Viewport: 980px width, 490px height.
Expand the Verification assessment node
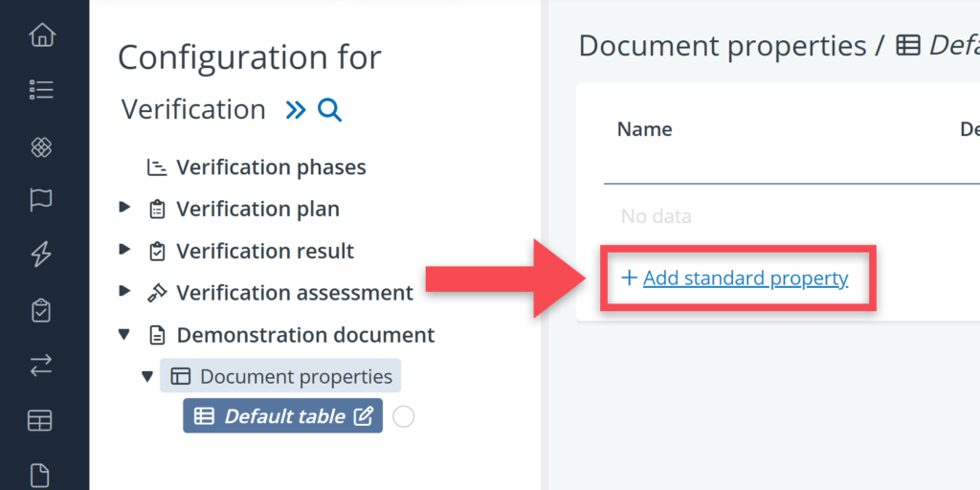124,291
